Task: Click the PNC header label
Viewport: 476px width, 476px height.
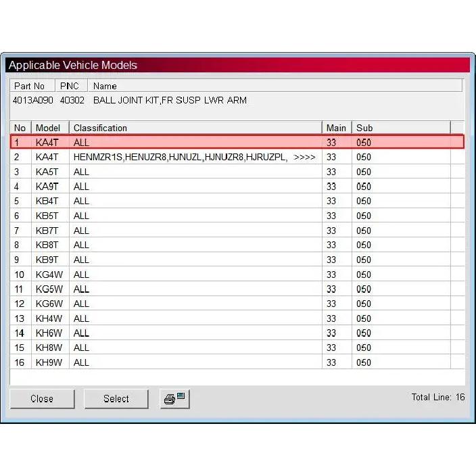Action: coord(70,87)
